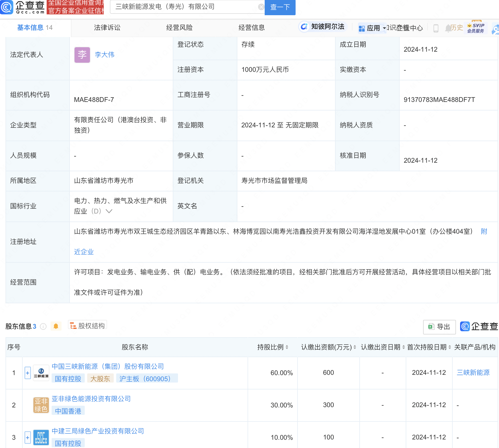This screenshot has width=499, height=448.
Task: Open the 知彼阿尔法 AI assistant
Action: tap(323, 27)
